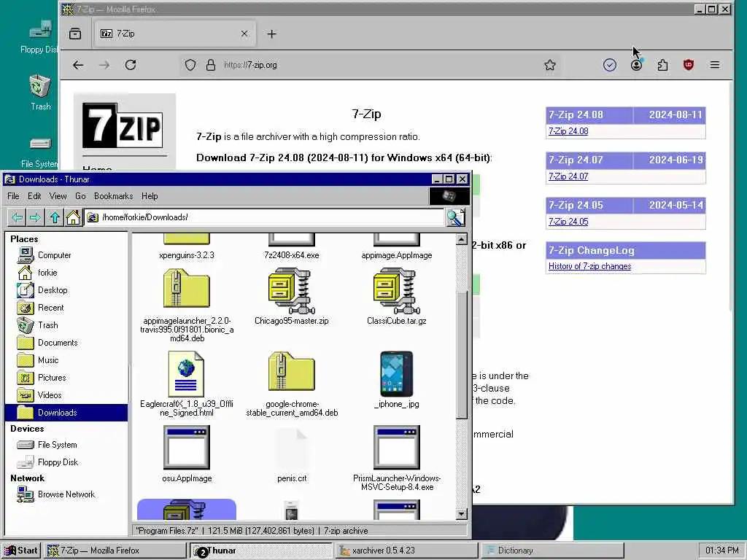This screenshot has width=747, height=560.
Task: Click uBlock Origin shield icon
Action: coord(689,65)
